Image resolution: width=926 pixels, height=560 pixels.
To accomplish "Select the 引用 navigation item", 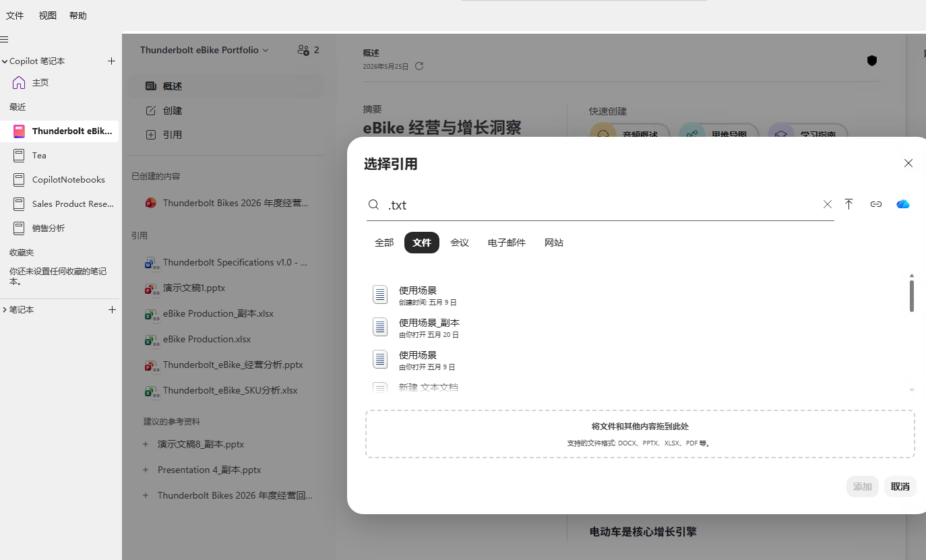I will 226,135.
